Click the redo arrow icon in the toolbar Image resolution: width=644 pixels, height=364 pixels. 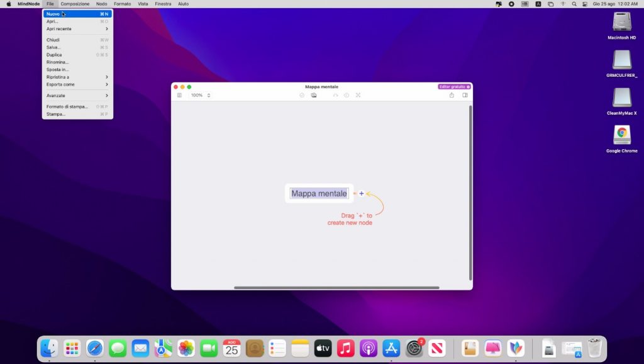(x=335, y=95)
